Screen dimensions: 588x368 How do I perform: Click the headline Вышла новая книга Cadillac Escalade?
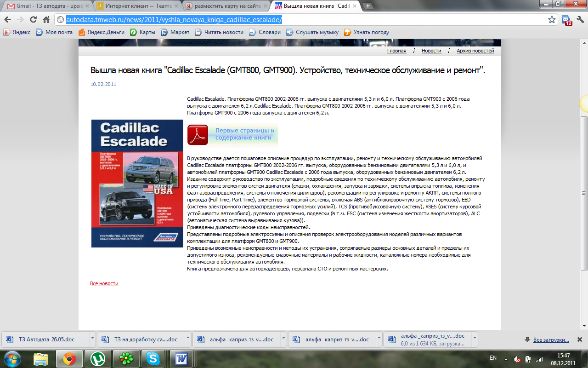(x=288, y=70)
